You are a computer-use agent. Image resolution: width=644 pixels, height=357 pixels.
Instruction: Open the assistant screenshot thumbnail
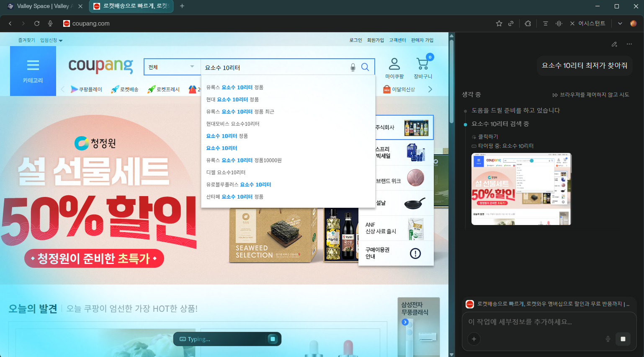tap(521, 189)
